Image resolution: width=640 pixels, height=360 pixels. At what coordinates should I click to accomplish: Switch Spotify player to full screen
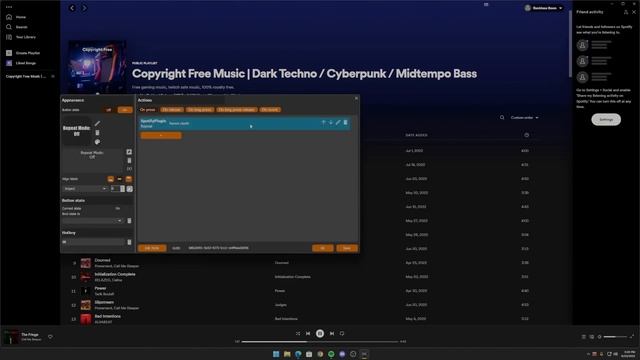coord(632,337)
